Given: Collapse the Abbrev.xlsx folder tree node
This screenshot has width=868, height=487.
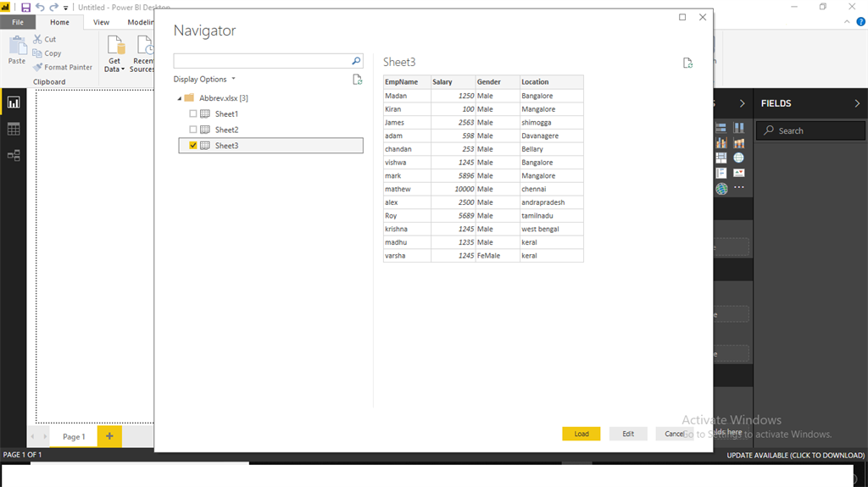Looking at the screenshot, I should [x=180, y=98].
